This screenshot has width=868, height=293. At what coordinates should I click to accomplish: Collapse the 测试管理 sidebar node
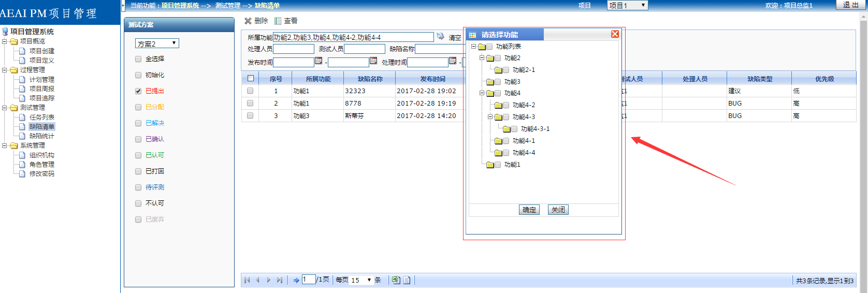click(5, 108)
